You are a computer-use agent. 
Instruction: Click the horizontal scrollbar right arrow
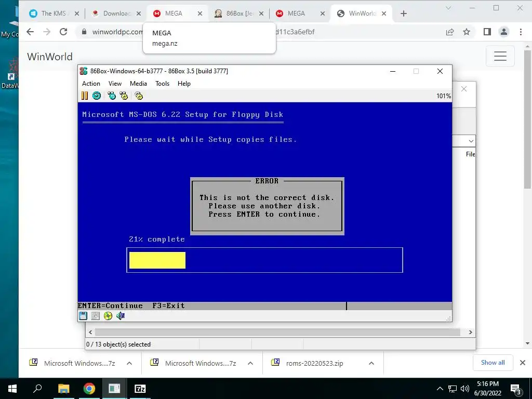tap(470, 332)
